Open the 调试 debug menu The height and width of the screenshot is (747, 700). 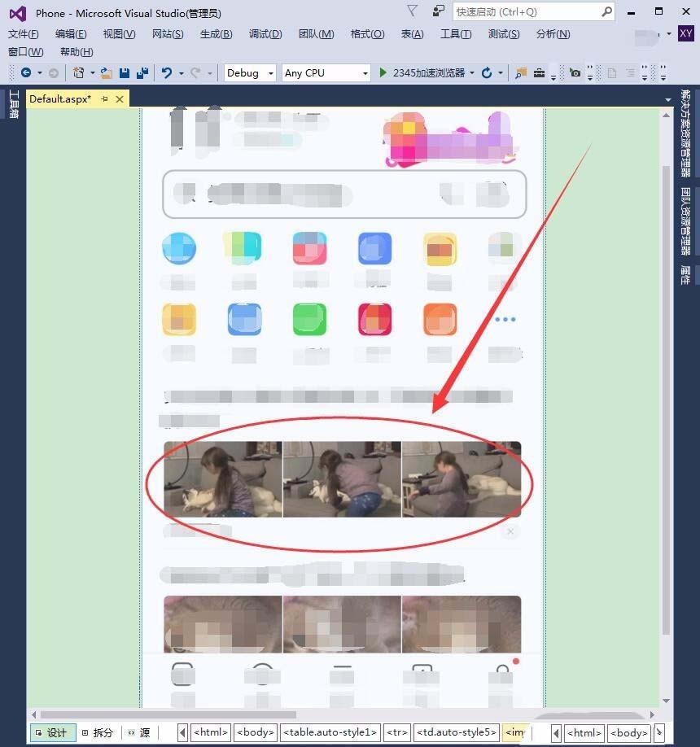click(264, 33)
